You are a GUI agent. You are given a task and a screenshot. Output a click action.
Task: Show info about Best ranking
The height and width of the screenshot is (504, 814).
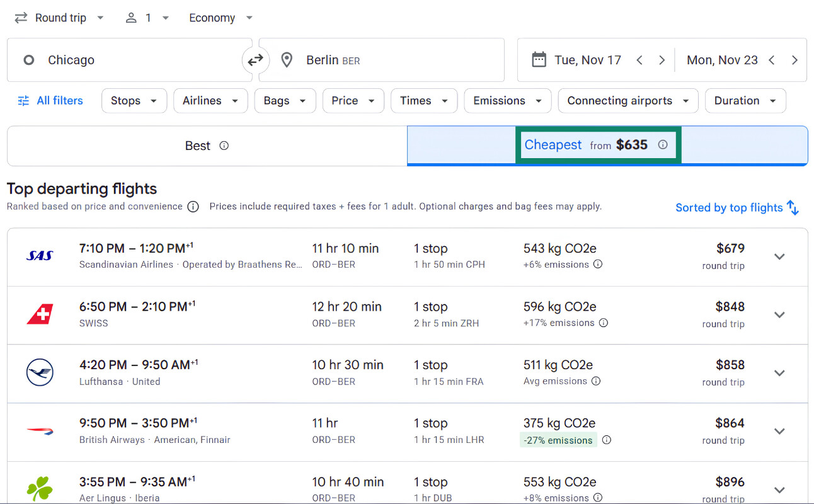point(224,146)
